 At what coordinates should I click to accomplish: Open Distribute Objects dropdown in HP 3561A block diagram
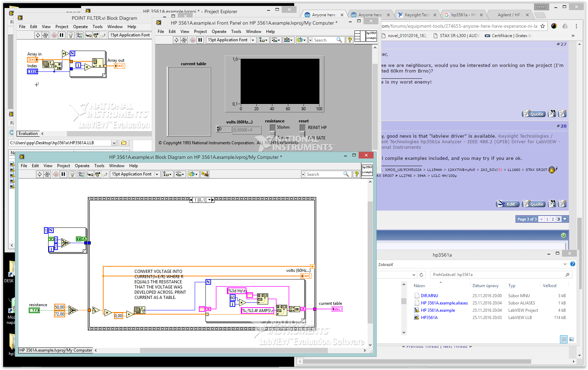(x=180, y=174)
